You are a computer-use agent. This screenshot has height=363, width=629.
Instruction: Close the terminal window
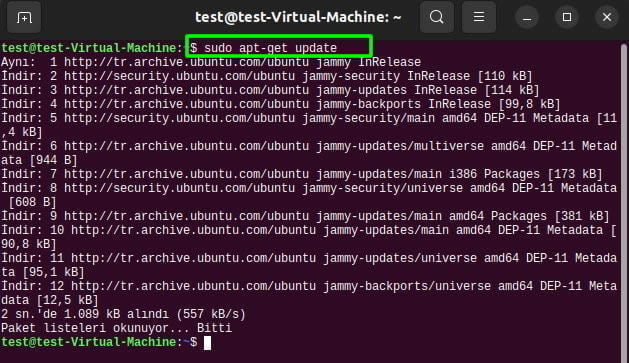click(607, 18)
